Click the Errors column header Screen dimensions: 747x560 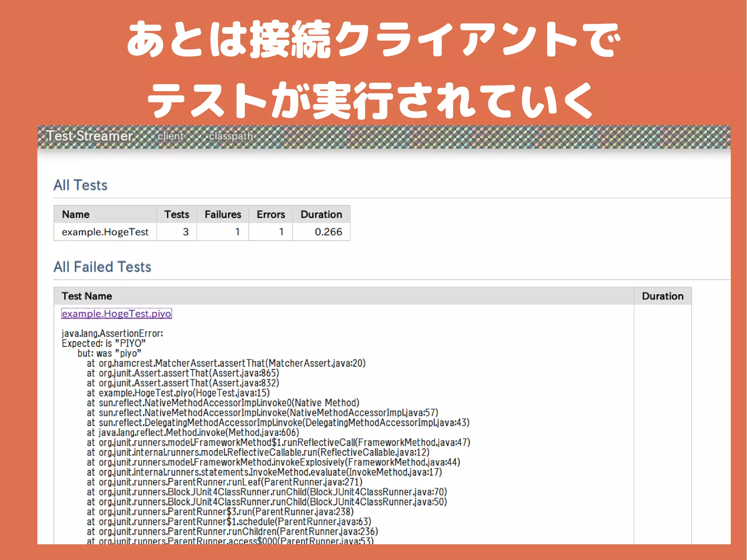[271, 214]
